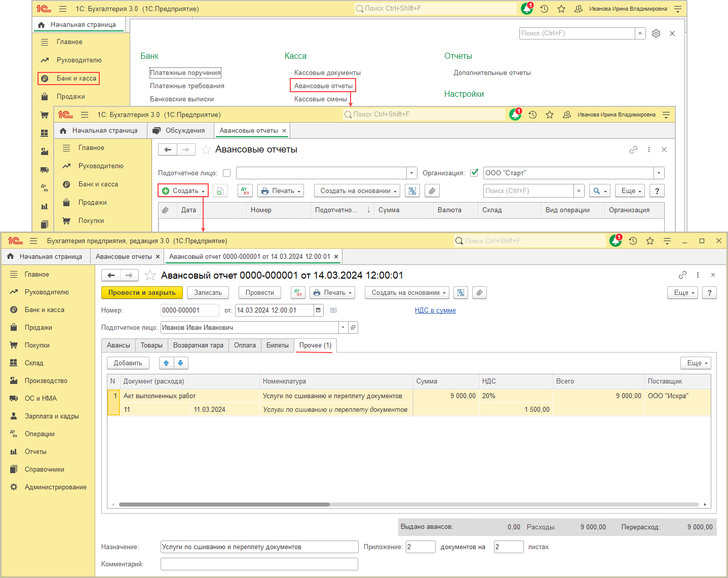The image size is (728, 578).
Task: Open the search magnifier dropdown in the list window
Action: (600, 191)
